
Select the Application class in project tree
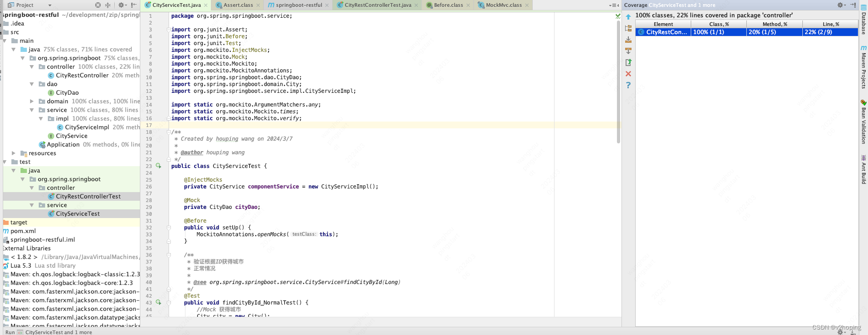pyautogui.click(x=63, y=145)
